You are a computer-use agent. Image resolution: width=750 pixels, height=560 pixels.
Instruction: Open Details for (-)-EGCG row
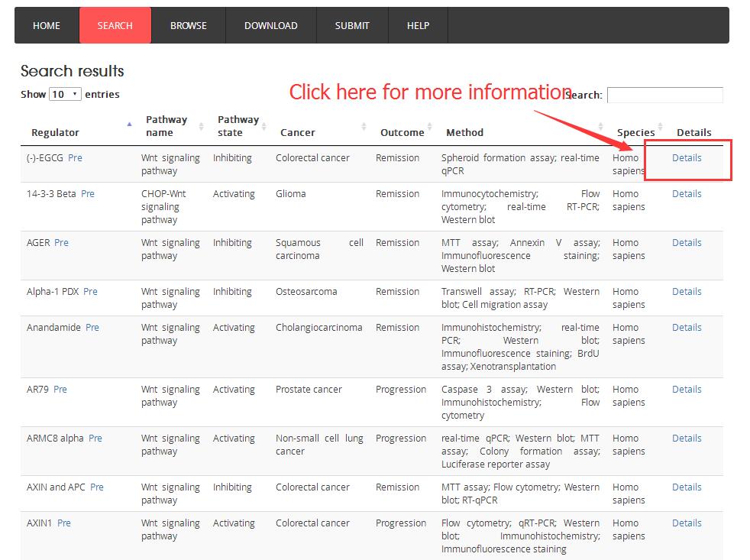coord(687,158)
